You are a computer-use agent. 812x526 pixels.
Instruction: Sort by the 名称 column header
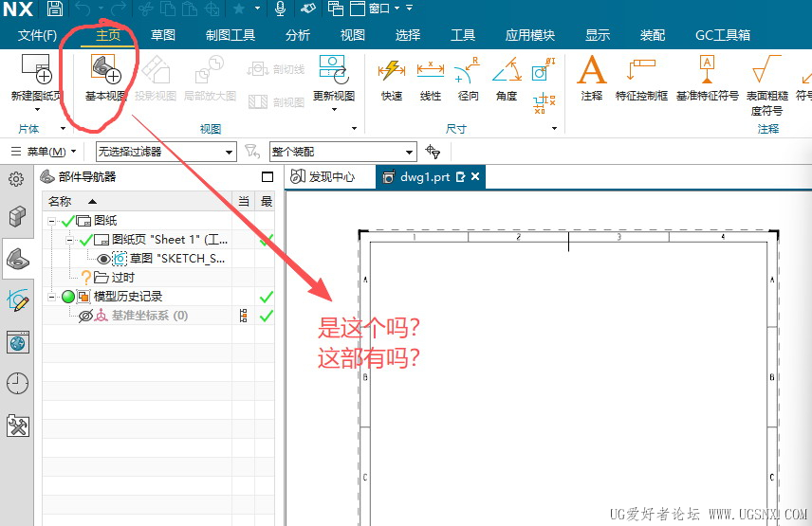point(138,201)
